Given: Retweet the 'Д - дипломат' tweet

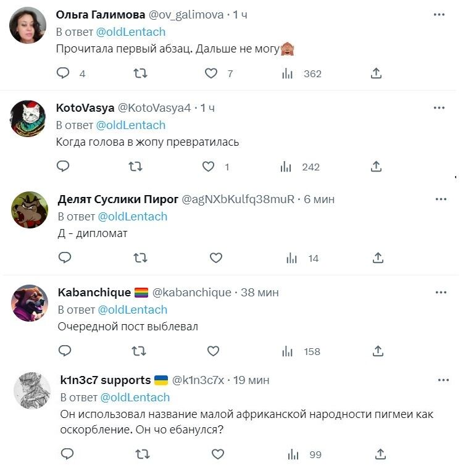Looking at the screenshot, I should point(140,258).
